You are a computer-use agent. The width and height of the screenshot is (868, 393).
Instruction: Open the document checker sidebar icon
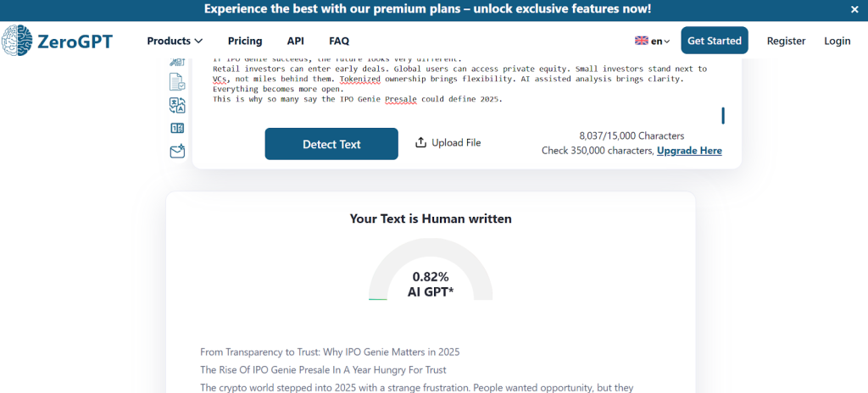177,82
